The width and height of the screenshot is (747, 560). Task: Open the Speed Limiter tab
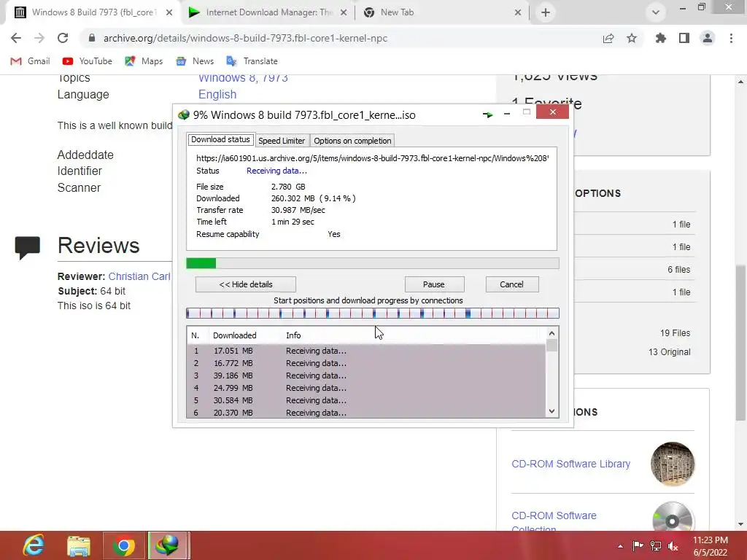[282, 141]
